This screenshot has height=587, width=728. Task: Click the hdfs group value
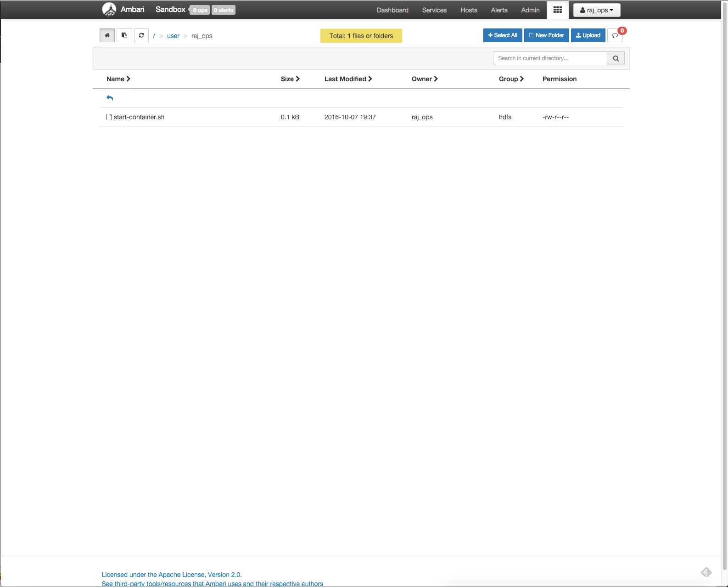pos(505,117)
